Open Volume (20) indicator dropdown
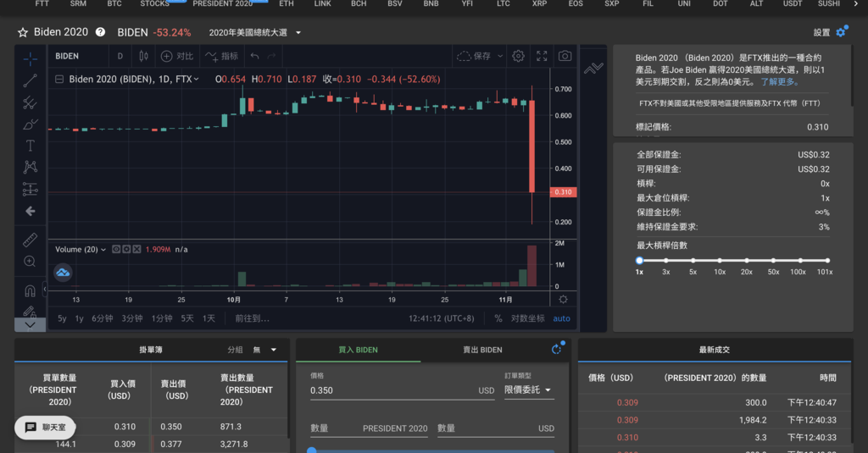868x453 pixels. (x=103, y=250)
